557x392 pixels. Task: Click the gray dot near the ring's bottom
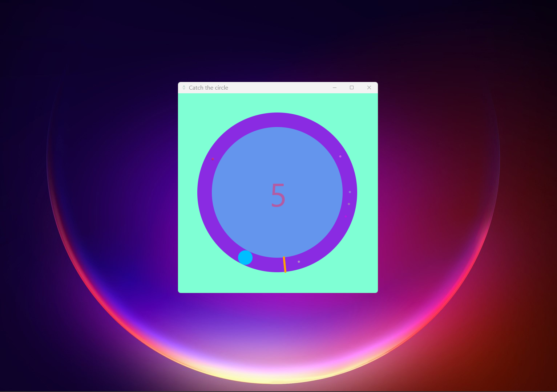coord(299,261)
